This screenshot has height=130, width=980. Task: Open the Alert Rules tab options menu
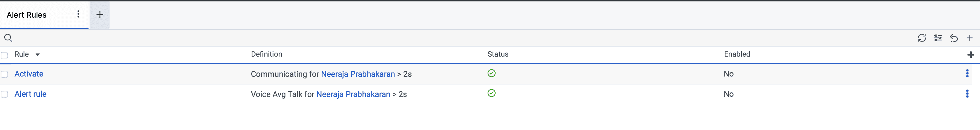coord(78,14)
